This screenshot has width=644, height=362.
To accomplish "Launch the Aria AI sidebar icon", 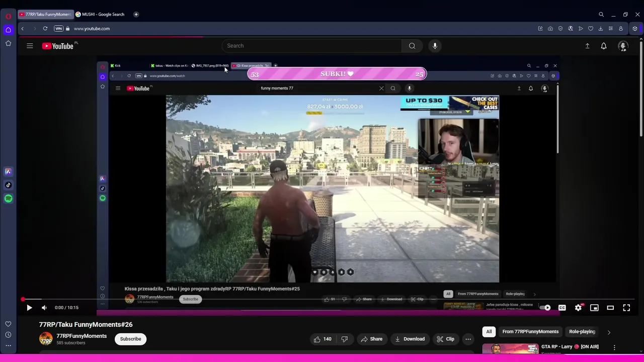I will (8, 171).
